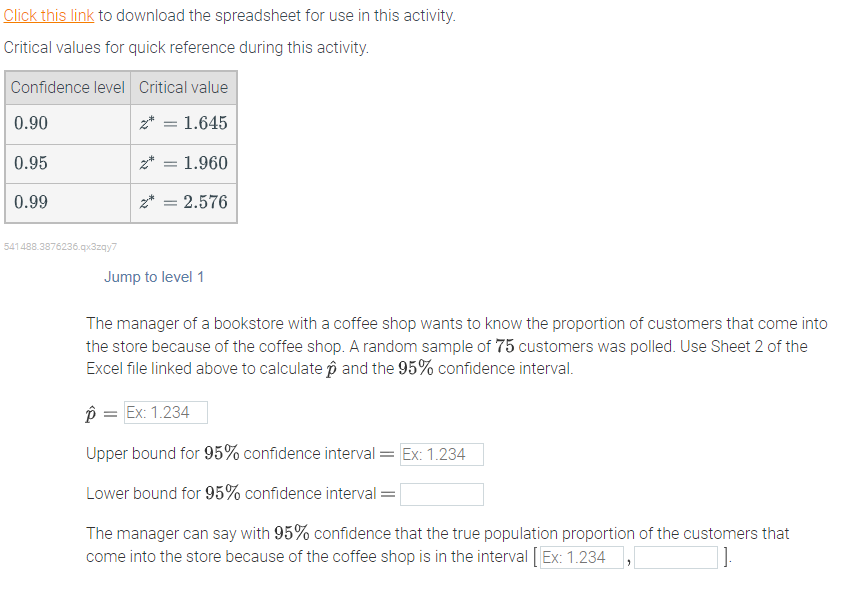851x606 pixels.
Task: Click the z* = 1.645 critical value cell
Action: pyautogui.click(x=183, y=124)
